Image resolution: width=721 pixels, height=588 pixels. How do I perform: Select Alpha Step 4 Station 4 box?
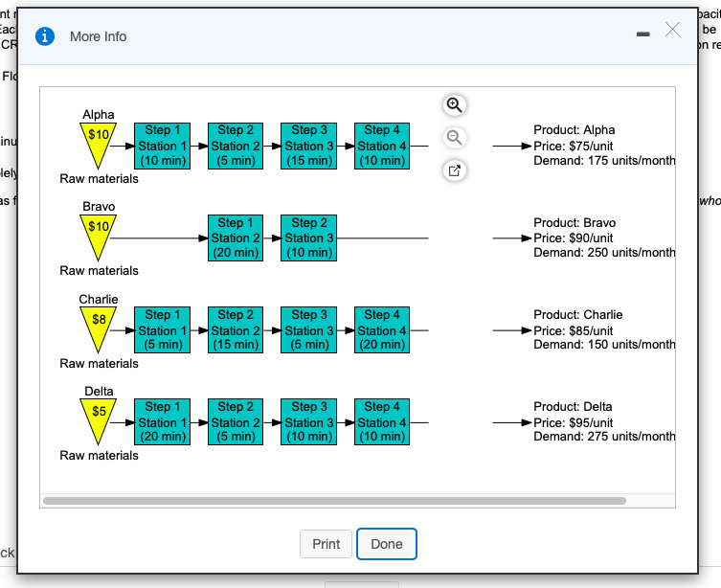[x=382, y=146]
